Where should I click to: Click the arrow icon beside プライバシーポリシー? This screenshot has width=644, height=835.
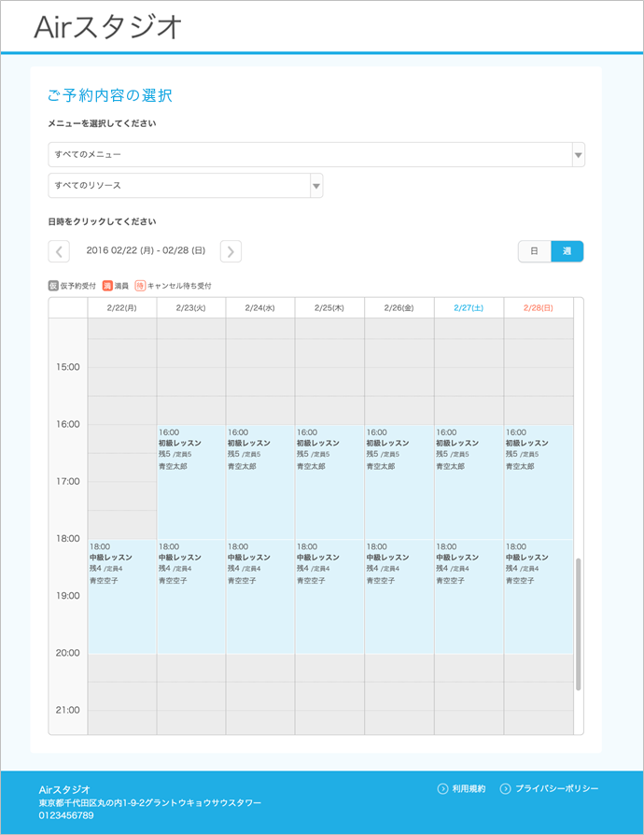505,788
